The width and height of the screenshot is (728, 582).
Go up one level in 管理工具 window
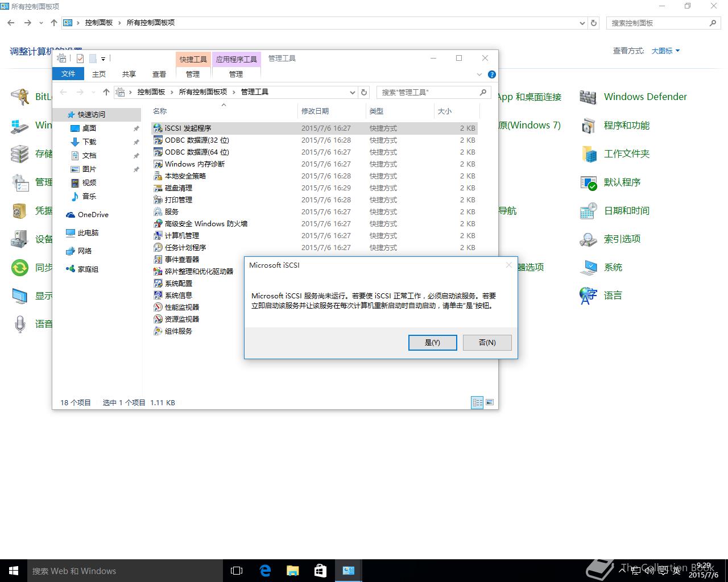point(106,92)
